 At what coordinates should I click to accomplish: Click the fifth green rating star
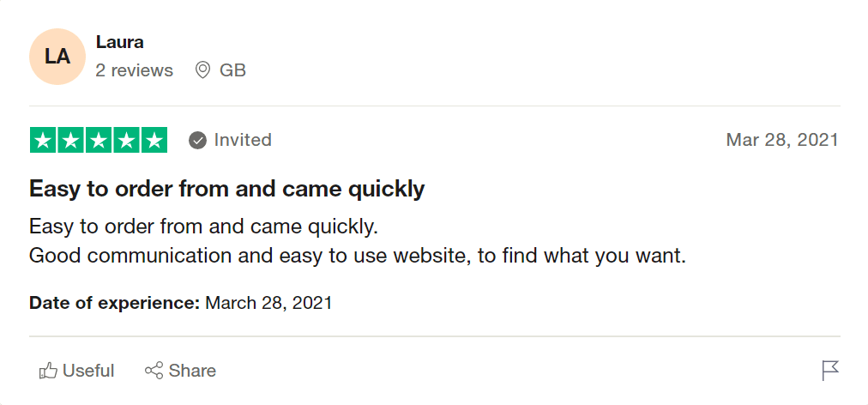(154, 140)
